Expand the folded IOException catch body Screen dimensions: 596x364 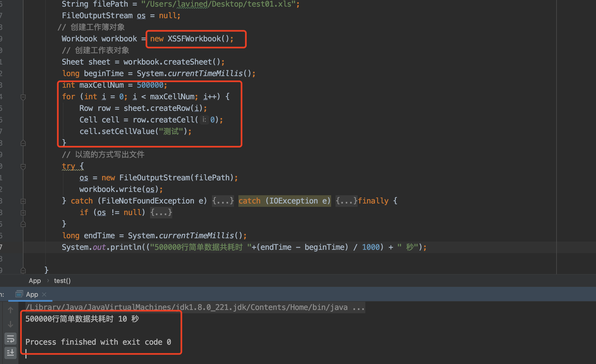pyautogui.click(x=346, y=201)
